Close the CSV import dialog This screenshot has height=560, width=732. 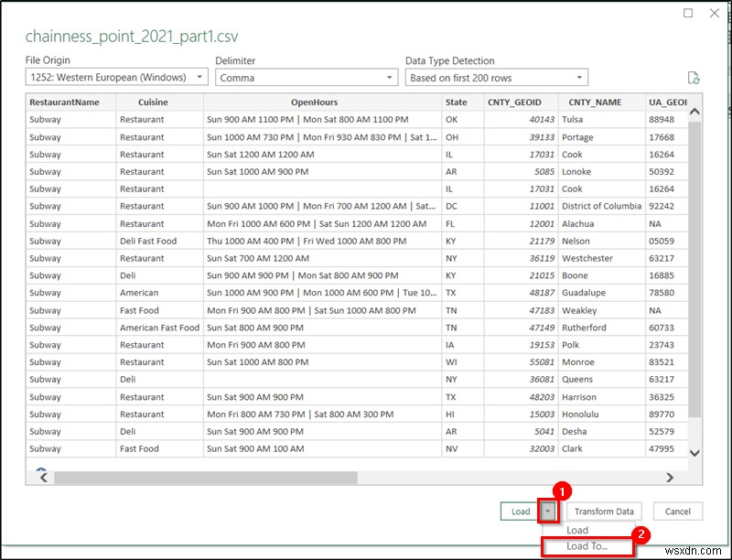click(715, 13)
